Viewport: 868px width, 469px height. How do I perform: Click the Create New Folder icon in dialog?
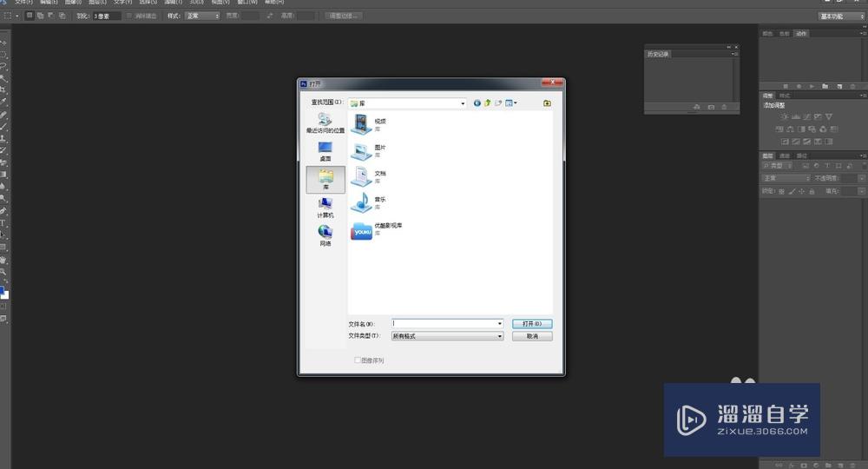click(x=498, y=103)
